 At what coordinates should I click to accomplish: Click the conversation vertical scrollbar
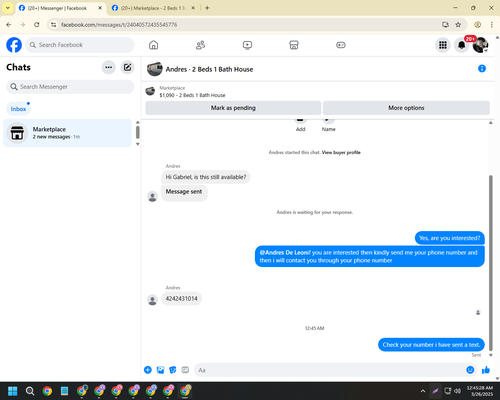click(x=491, y=262)
